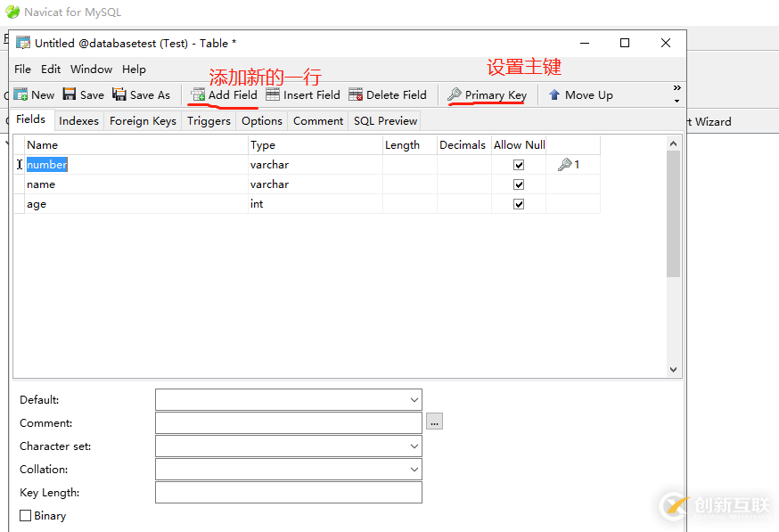Click the primary key marker in number row

569,165
